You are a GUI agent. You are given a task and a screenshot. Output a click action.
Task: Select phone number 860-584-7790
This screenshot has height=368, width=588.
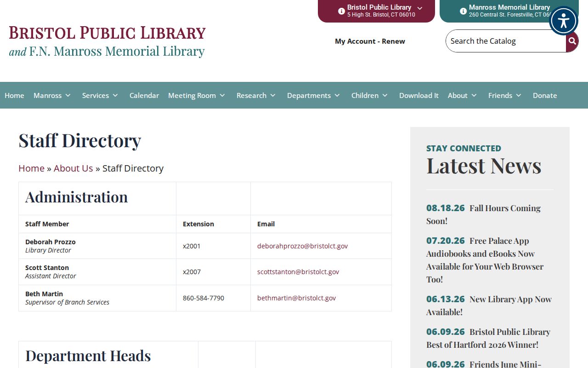(204, 298)
